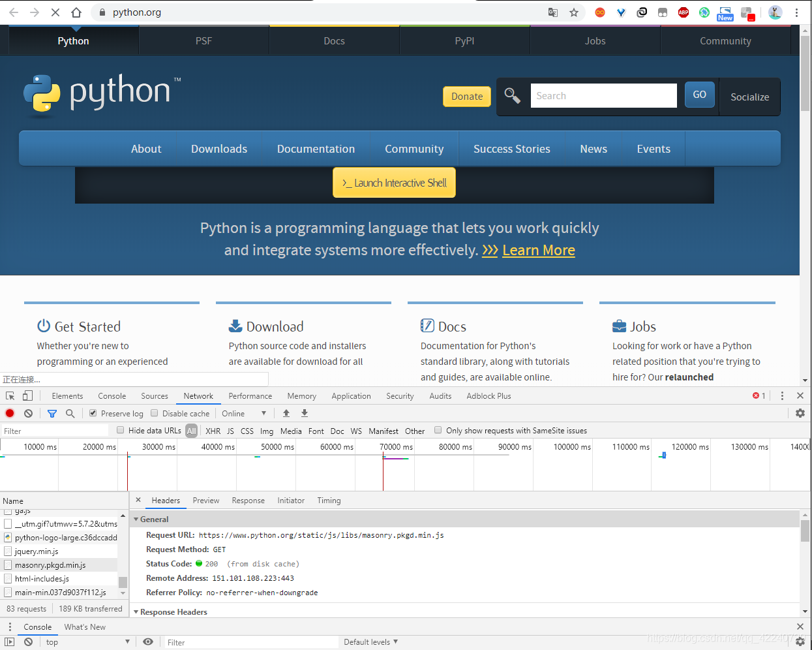
Task: Select checkbox beside jquery.min.js
Action: 8,551
